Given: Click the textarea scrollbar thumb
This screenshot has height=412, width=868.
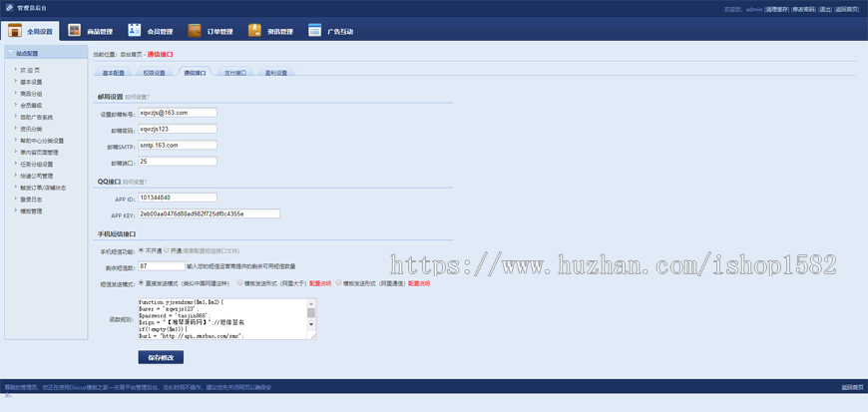Looking at the screenshot, I should pyautogui.click(x=311, y=313).
